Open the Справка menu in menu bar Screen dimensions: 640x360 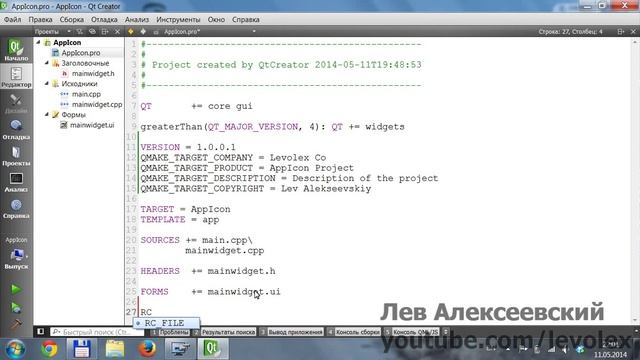246,19
